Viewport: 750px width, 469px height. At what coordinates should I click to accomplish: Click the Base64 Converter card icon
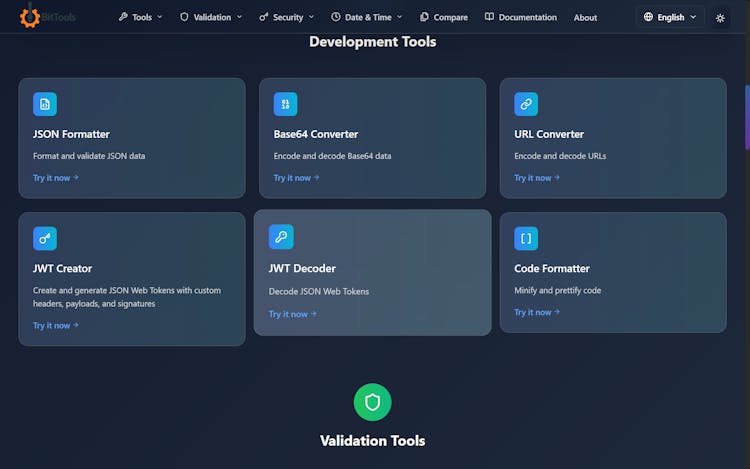[x=285, y=104]
